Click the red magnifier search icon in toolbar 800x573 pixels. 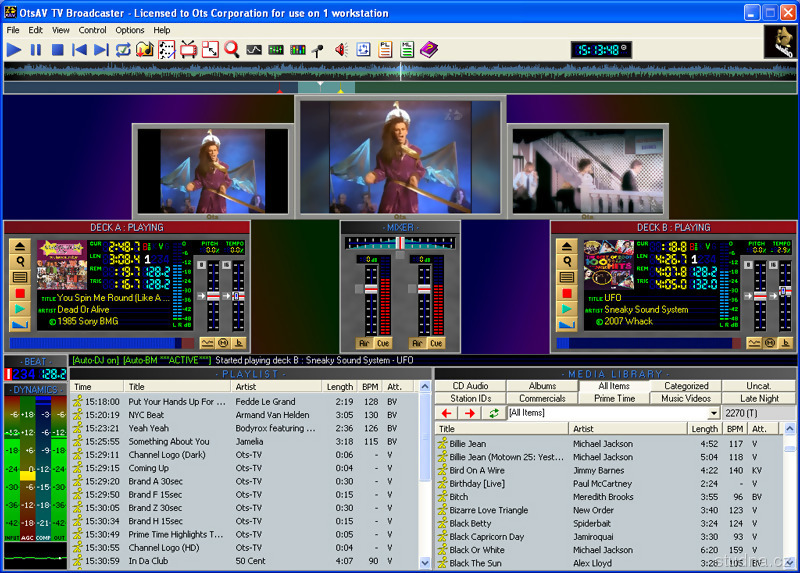point(232,49)
